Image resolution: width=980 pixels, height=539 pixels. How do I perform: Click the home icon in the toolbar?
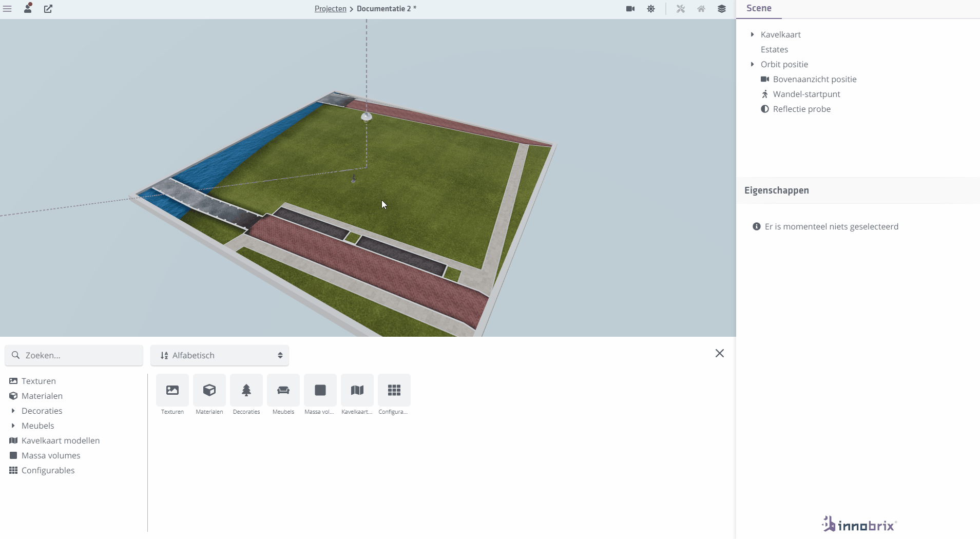[701, 9]
